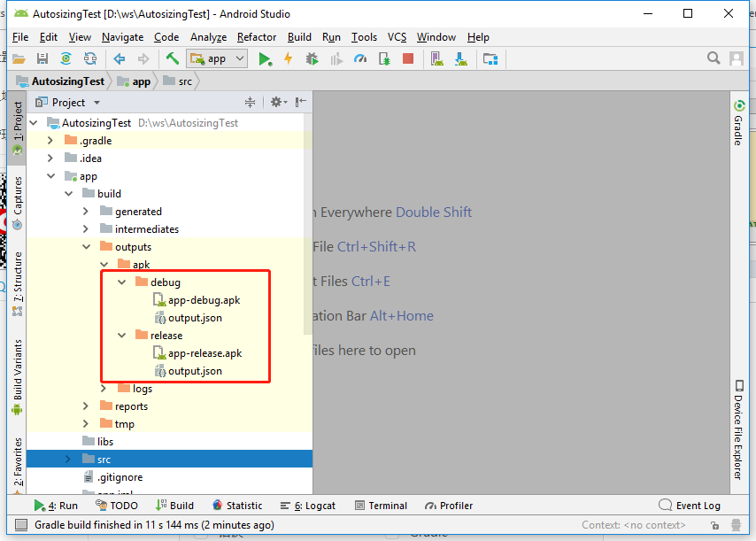Collapse the release folder
Screen dimensions: 756x541
(122, 335)
